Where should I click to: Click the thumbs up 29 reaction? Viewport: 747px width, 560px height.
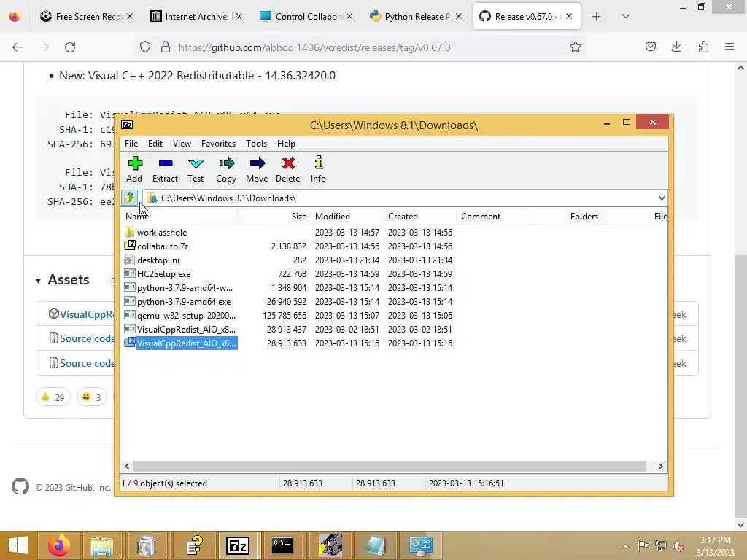(x=53, y=397)
